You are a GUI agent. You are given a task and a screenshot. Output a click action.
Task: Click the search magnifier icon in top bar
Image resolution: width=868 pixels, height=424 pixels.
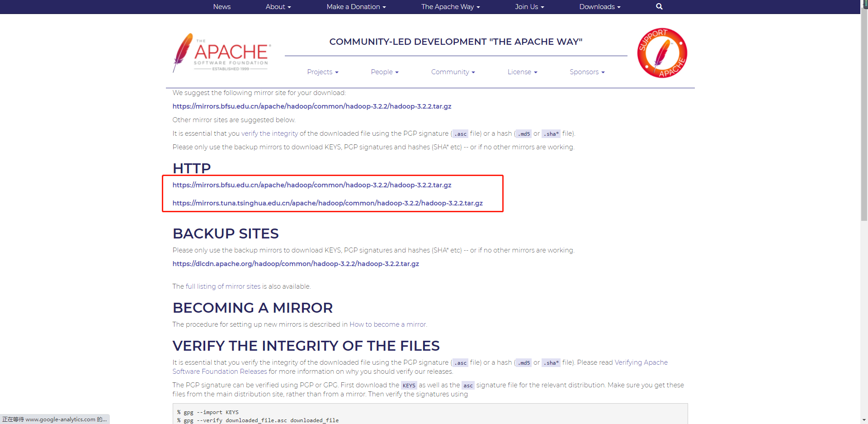click(x=659, y=6)
